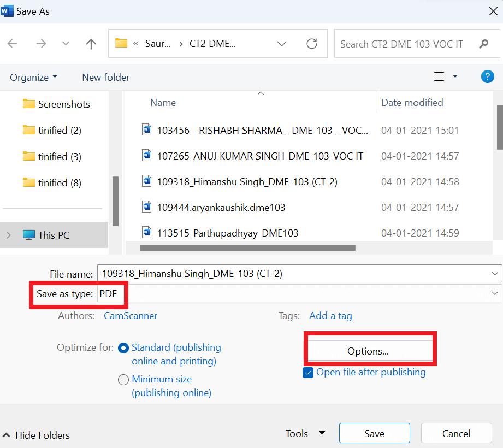Click Word icon of 109444.aryankaushik.dme103

(x=146, y=207)
